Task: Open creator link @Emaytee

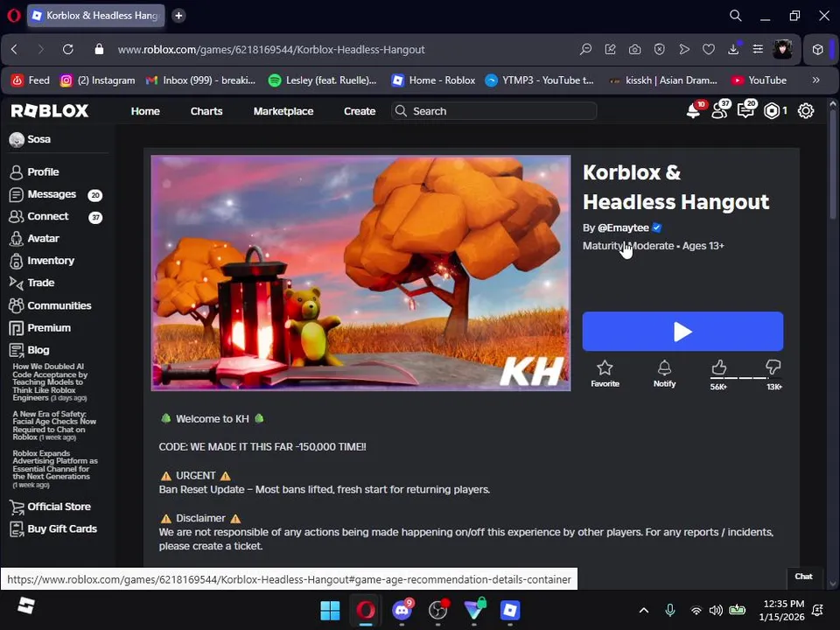Action: click(623, 227)
